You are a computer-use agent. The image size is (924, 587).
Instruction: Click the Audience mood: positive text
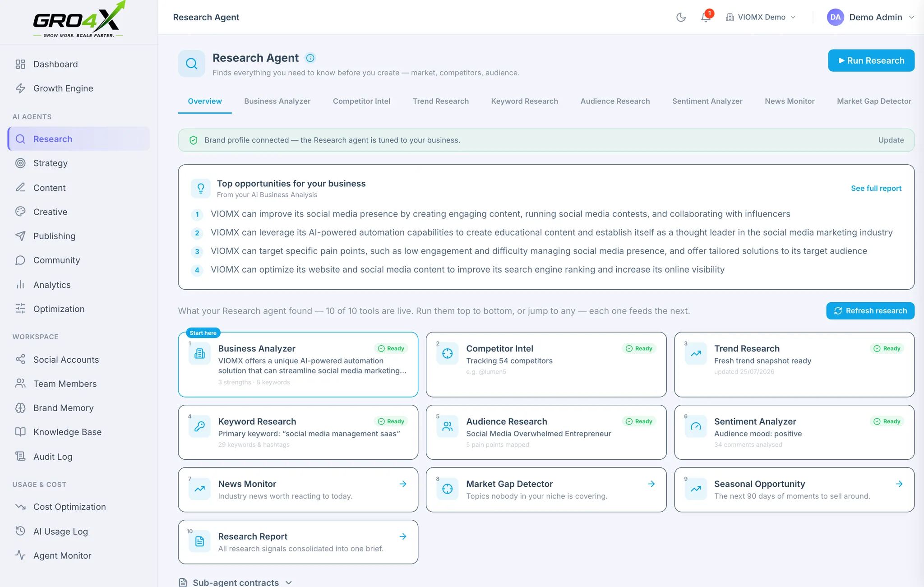(758, 434)
